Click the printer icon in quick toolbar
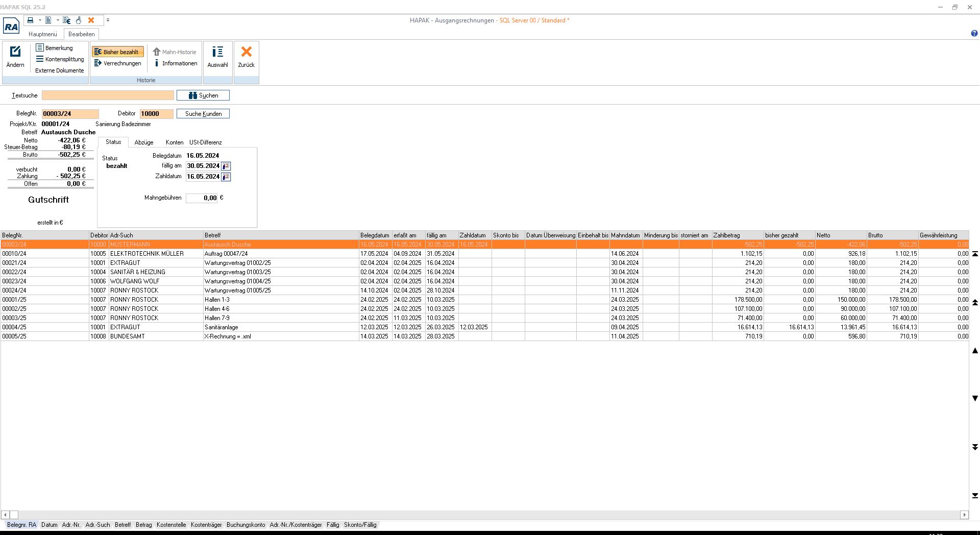Screen dimensions: 980x535 [31, 20]
